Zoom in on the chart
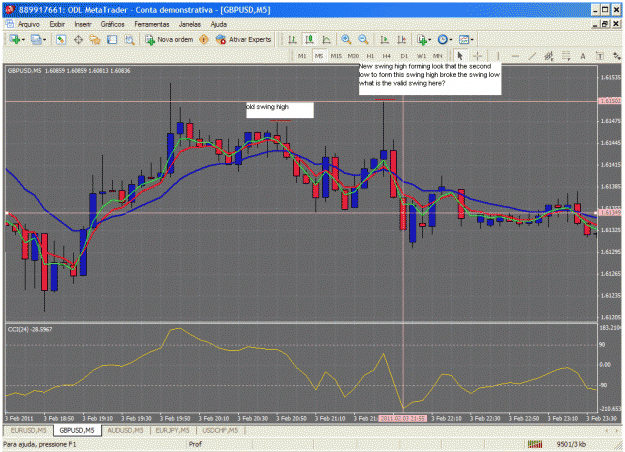The height and width of the screenshot is (452, 625). tap(346, 39)
